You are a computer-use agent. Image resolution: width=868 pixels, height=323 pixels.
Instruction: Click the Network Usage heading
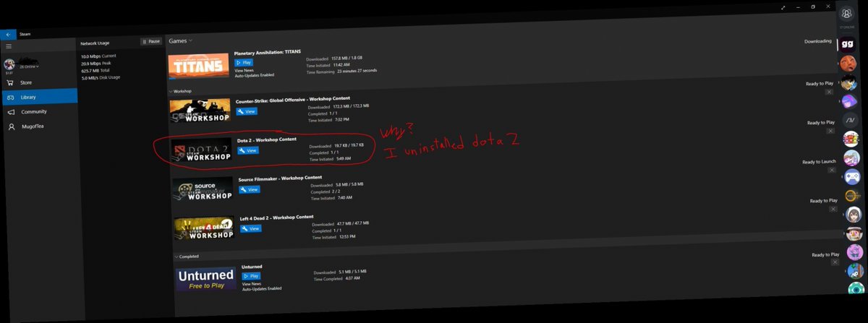point(95,43)
